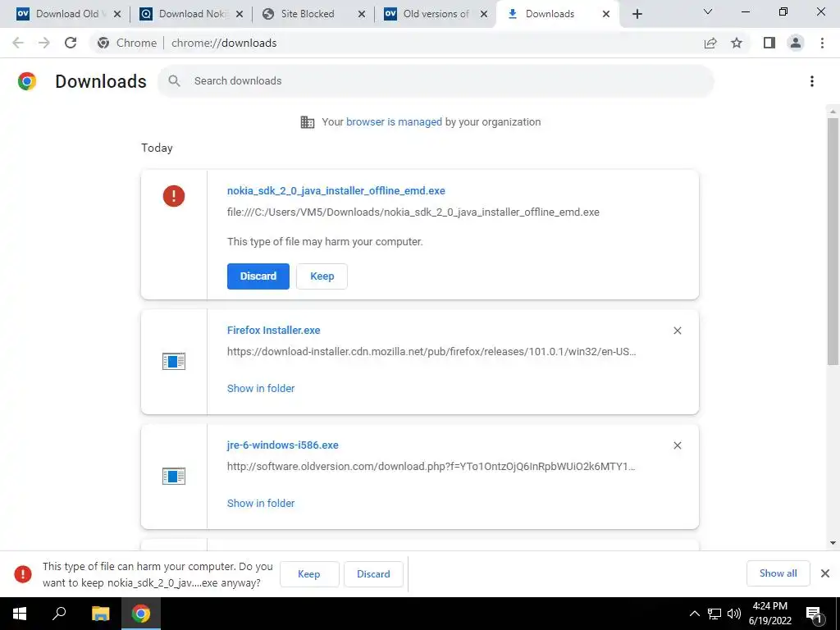
Task: Click the organization building icon
Action: (308, 122)
